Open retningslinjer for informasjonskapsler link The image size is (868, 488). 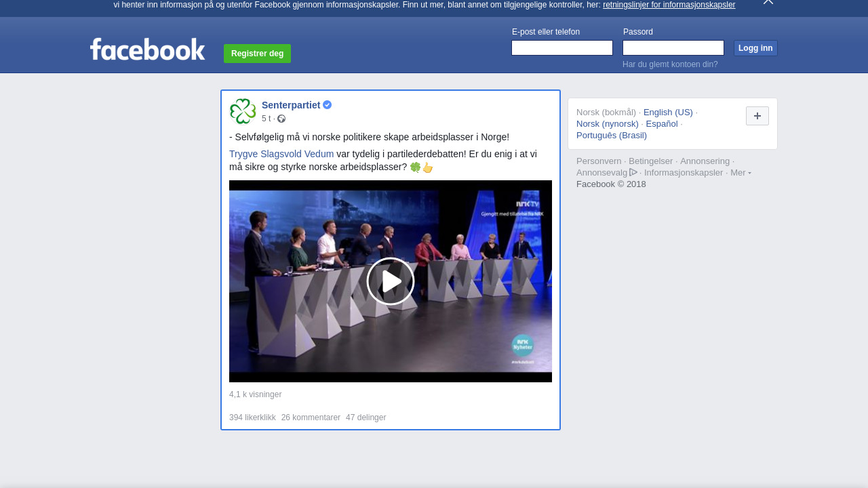pyautogui.click(x=669, y=5)
